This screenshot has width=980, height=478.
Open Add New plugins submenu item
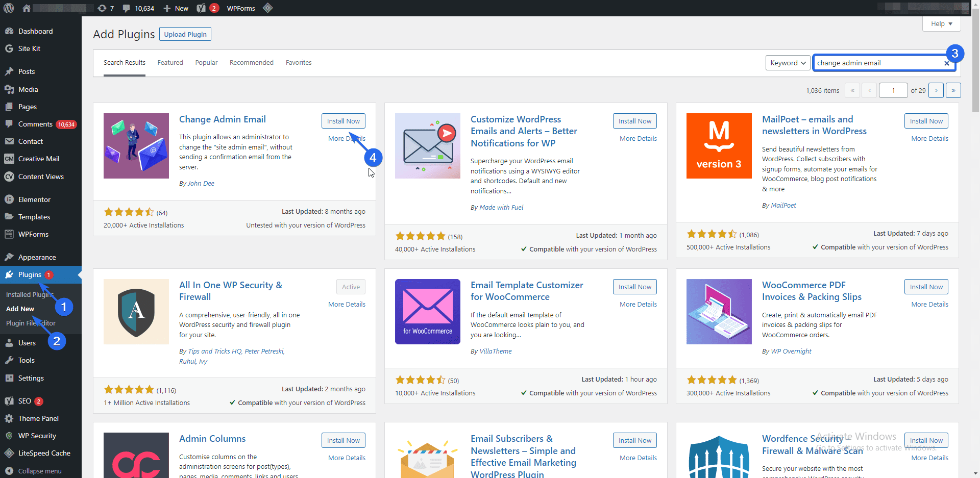[20, 309]
